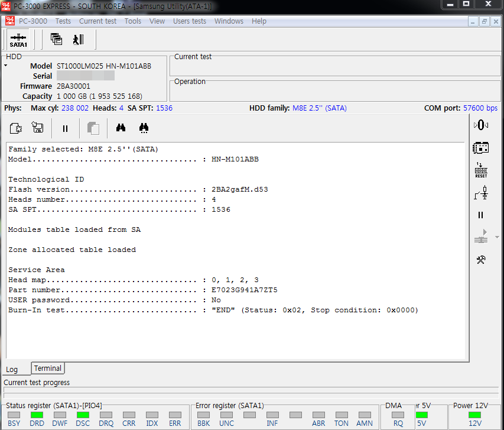Open the Current test menu

point(97,21)
